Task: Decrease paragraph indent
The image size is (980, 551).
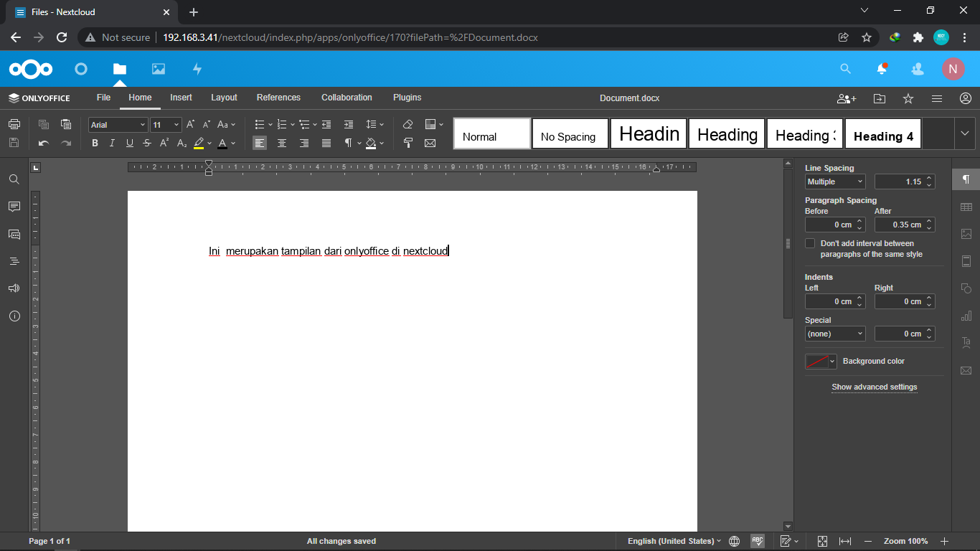Action: [x=326, y=124]
